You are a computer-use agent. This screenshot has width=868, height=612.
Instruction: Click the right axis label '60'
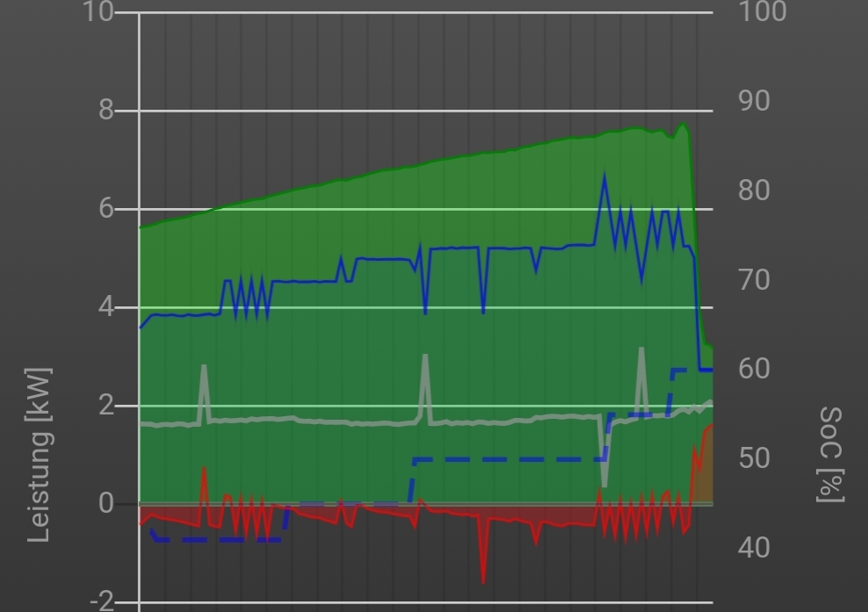(754, 369)
